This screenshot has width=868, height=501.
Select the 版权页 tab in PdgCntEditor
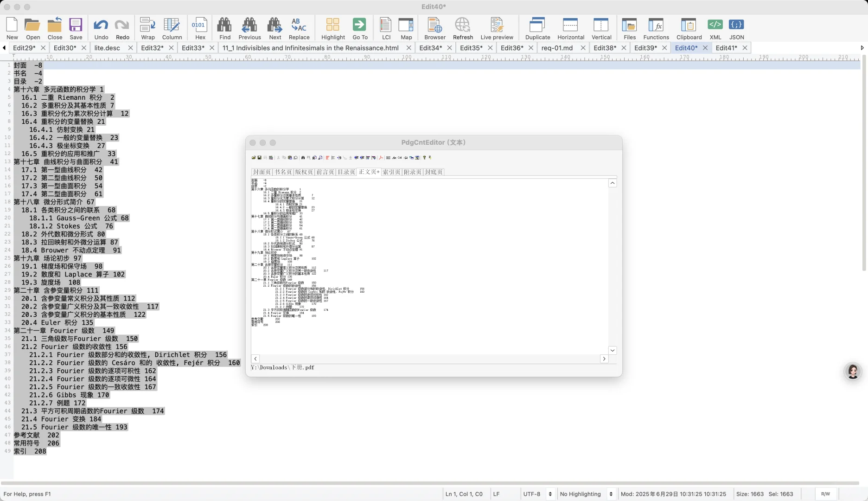point(304,172)
